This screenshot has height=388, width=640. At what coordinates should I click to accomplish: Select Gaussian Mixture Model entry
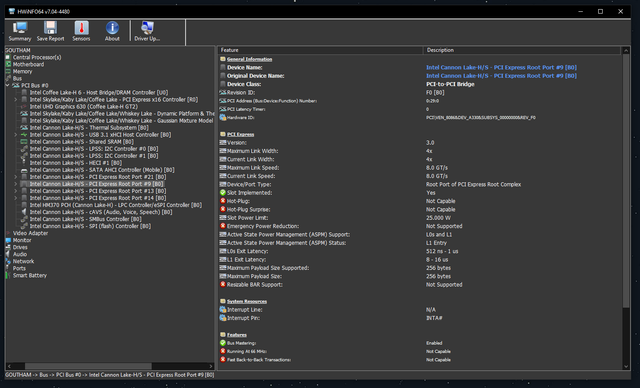[x=121, y=121]
